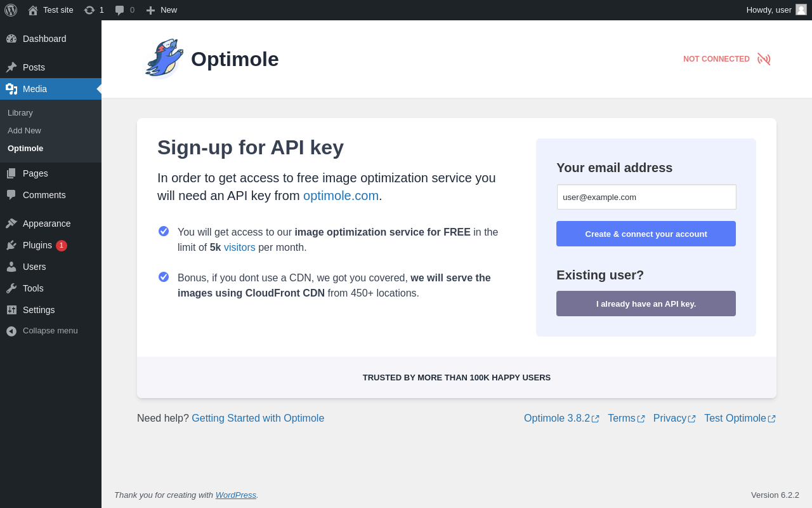Screen dimensions: 812x508
Task: Click the WordPress logo icon
Action: (11, 10)
